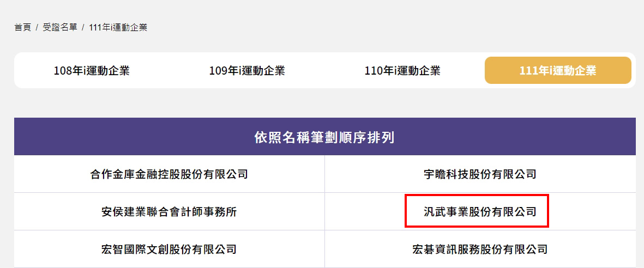Select 合作金庫金融控股股份有限公司 in the list

pos(169,174)
